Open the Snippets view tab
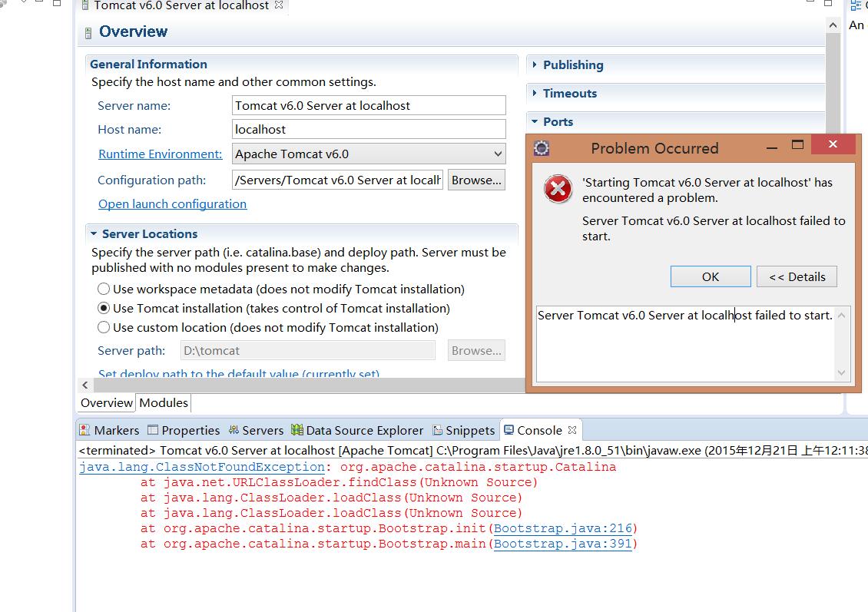Screen dimensions: 868x612 pyautogui.click(x=464, y=431)
